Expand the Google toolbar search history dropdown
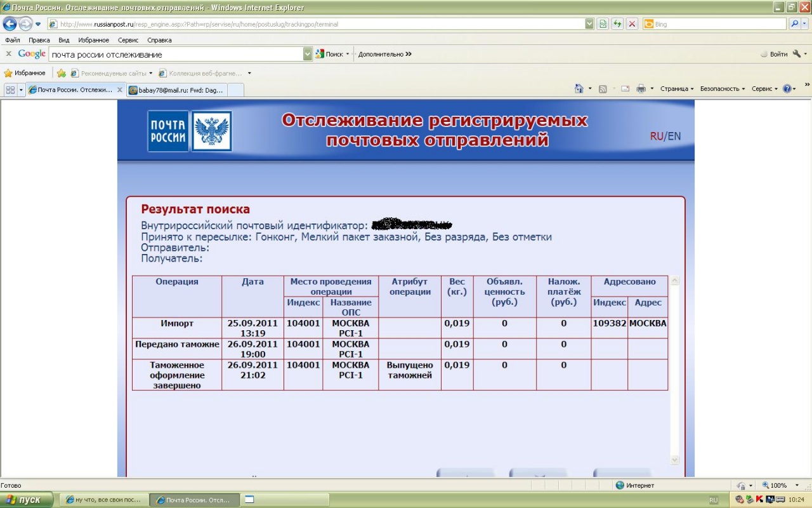Viewport: 812px width, 508px height. (308, 55)
